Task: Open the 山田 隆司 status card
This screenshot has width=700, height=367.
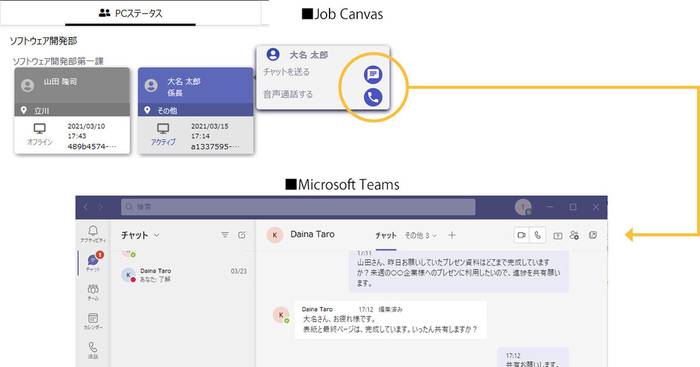Action: point(72,111)
